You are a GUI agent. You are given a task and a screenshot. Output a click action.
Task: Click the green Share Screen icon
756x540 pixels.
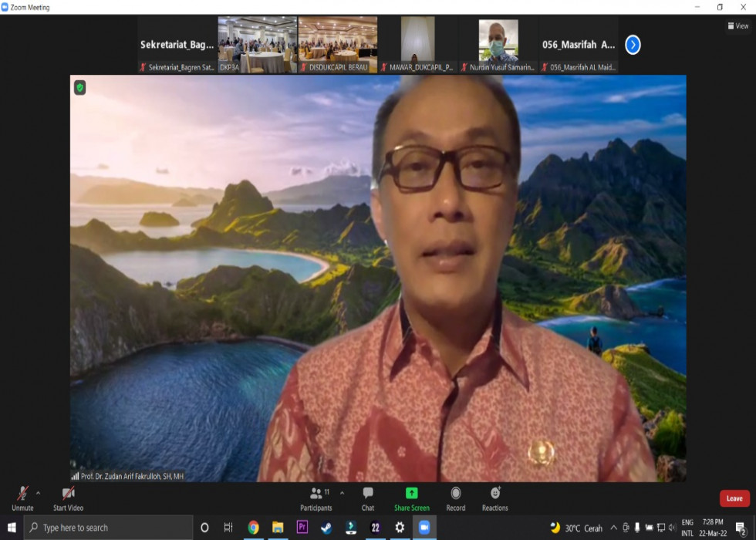click(x=411, y=494)
